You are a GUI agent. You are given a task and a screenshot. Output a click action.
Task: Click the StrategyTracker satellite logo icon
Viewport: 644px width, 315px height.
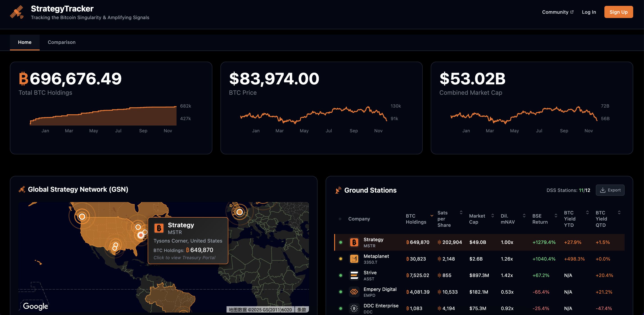pos(17,12)
